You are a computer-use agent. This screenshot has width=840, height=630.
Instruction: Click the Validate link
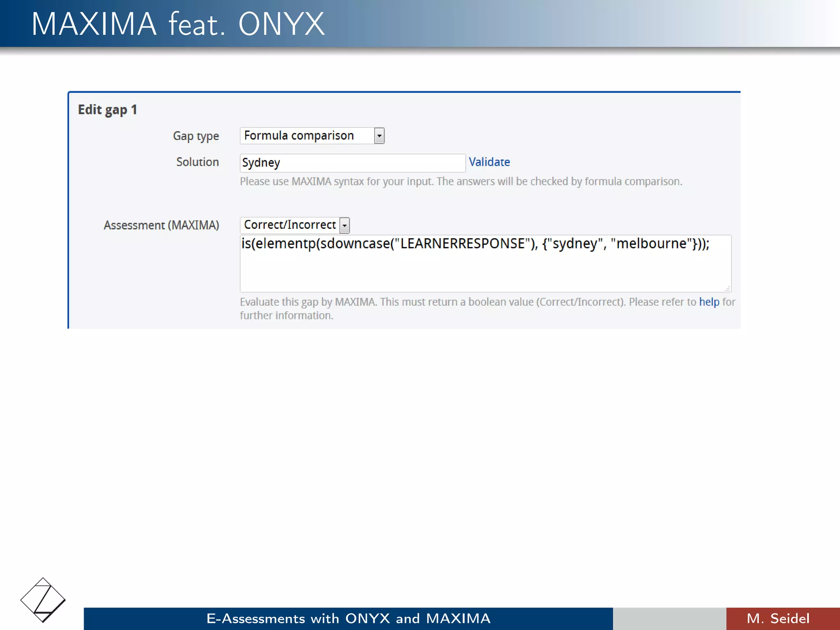pos(489,162)
